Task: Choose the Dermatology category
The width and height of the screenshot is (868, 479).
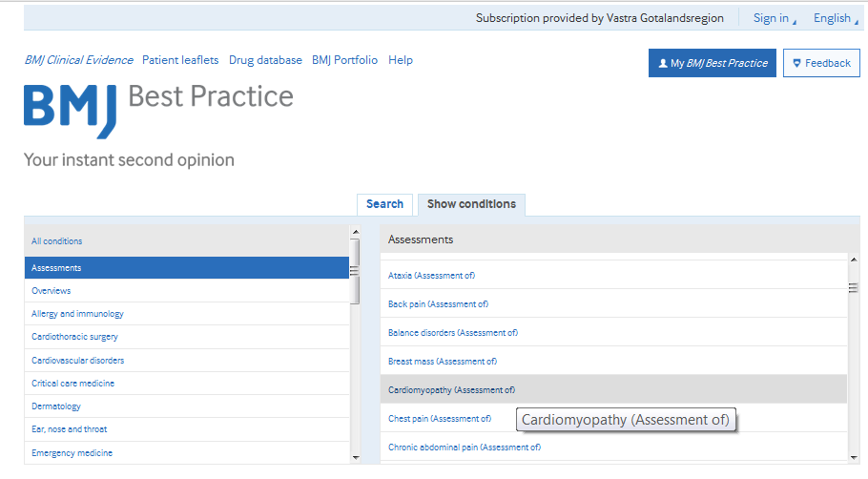Action: click(x=187, y=406)
